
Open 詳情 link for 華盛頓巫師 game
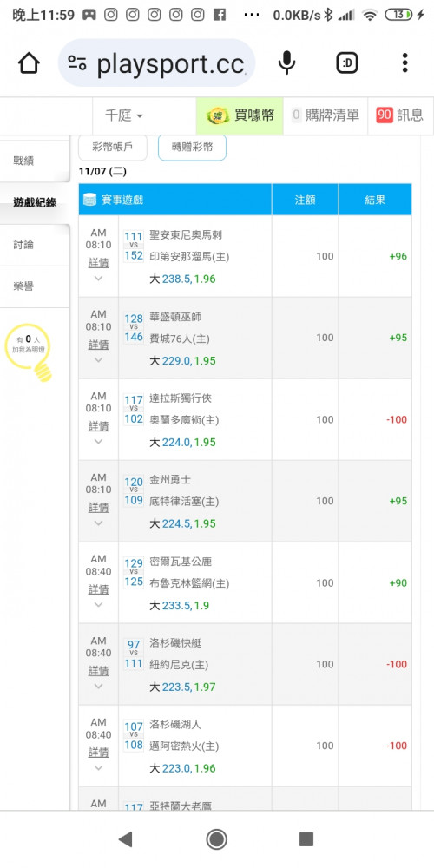click(99, 345)
